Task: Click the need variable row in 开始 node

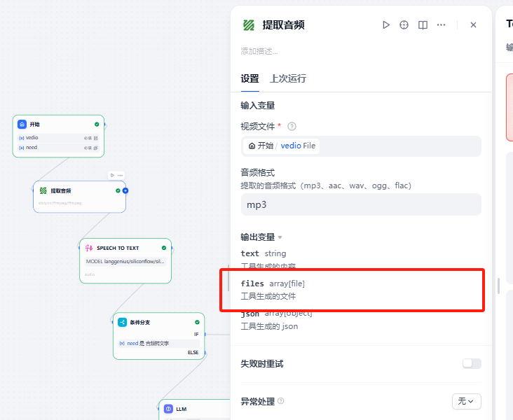Action: pyautogui.click(x=58, y=148)
